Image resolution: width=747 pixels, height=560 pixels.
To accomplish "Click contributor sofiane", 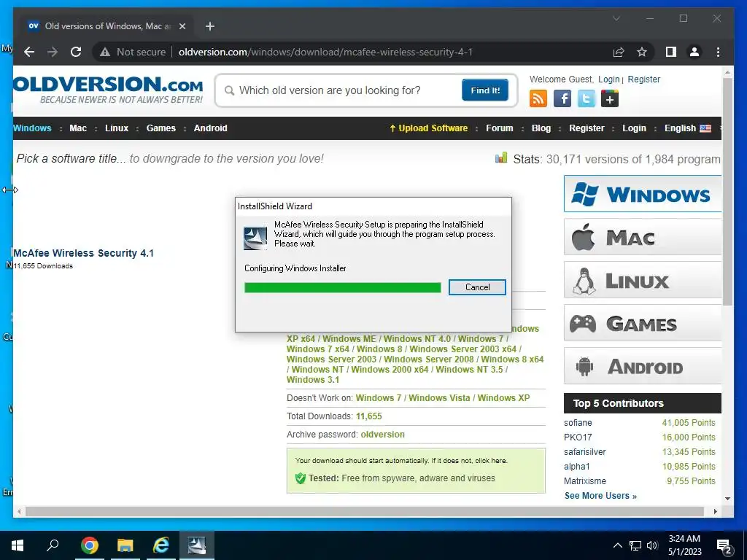I will coord(578,423).
